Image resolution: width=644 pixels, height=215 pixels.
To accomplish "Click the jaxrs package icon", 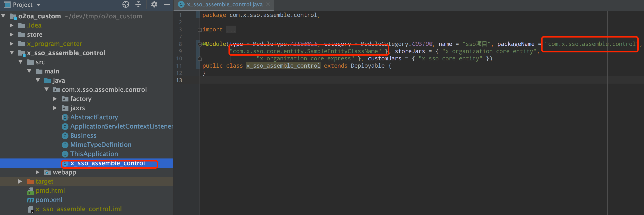I will tap(65, 108).
